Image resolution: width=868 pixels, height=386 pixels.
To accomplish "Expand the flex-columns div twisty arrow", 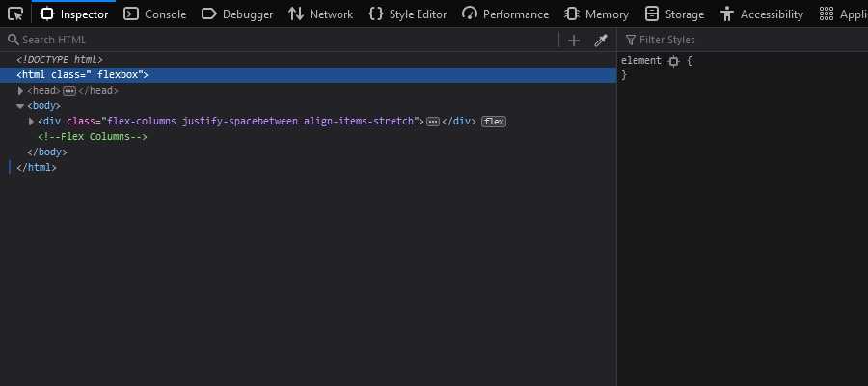I will click(31, 122).
